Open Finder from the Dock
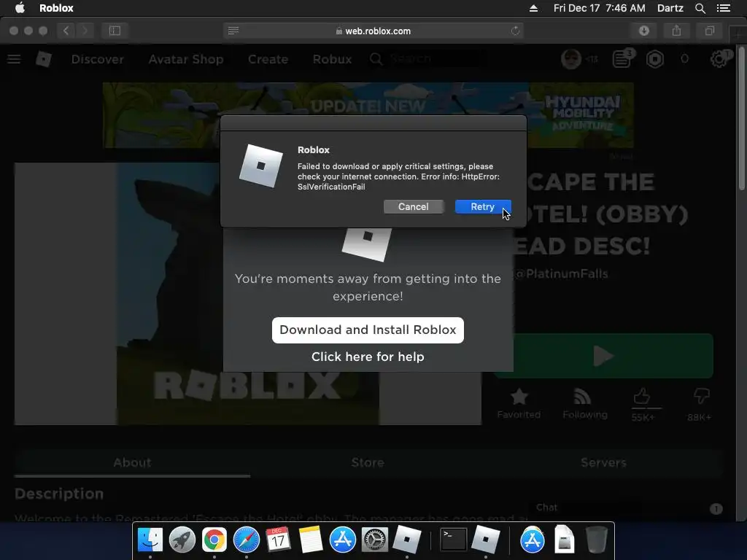The height and width of the screenshot is (560, 747). click(x=150, y=540)
